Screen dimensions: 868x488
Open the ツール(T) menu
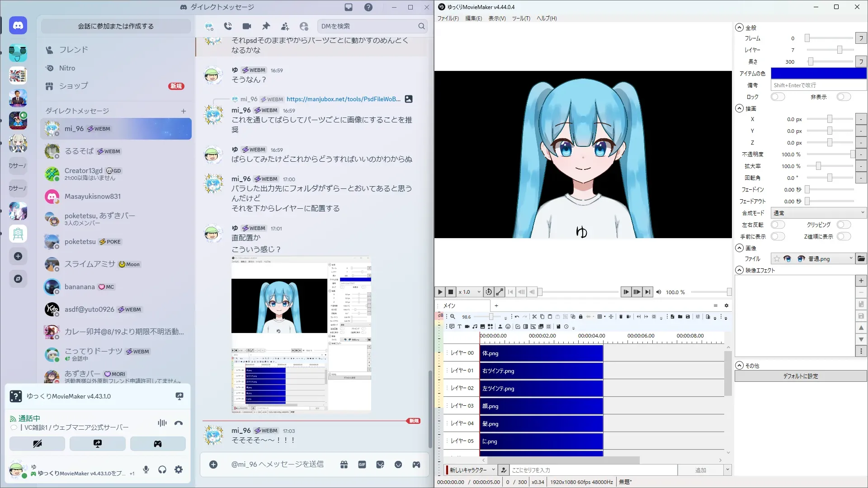(x=521, y=19)
